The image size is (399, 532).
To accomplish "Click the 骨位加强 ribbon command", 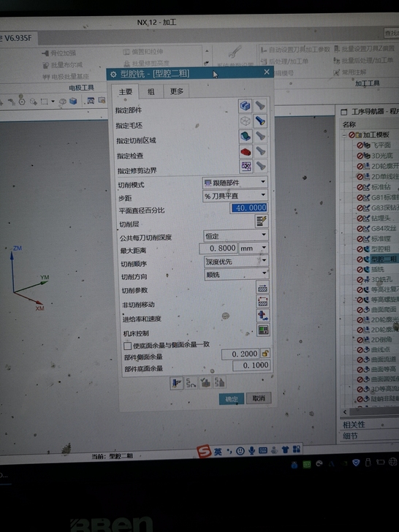I will click(x=59, y=53).
